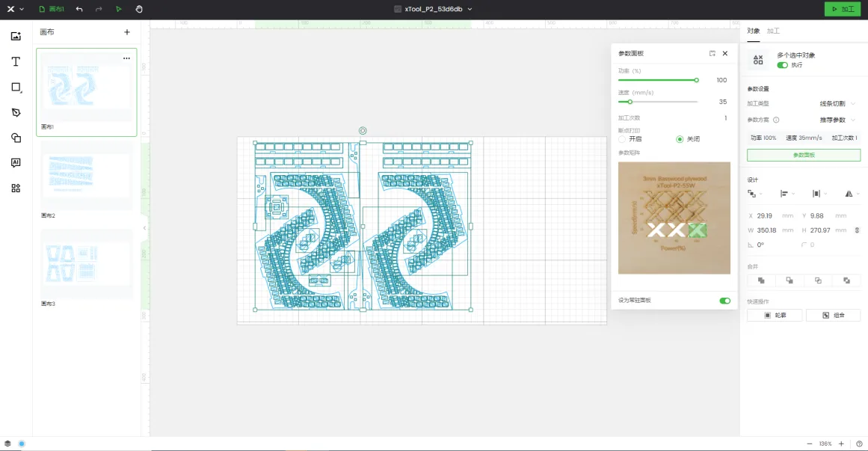Click the exclude merge icon
868x451 pixels.
pos(846,280)
